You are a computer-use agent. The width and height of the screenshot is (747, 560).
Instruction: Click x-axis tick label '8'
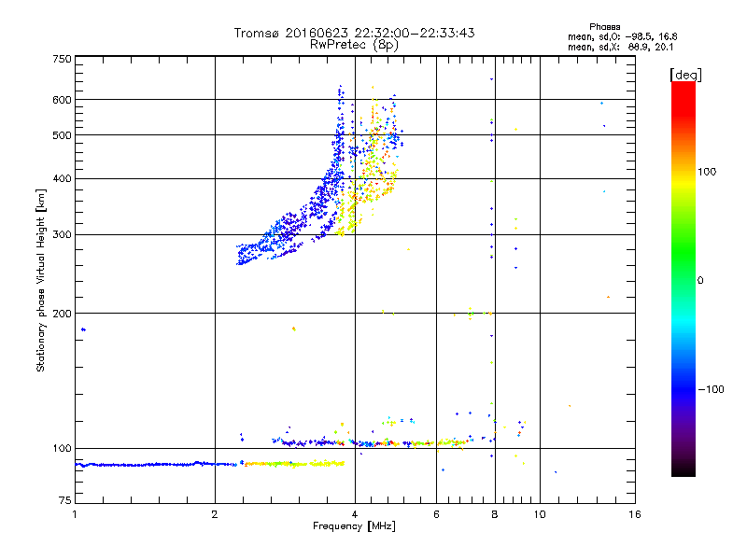[x=495, y=514]
